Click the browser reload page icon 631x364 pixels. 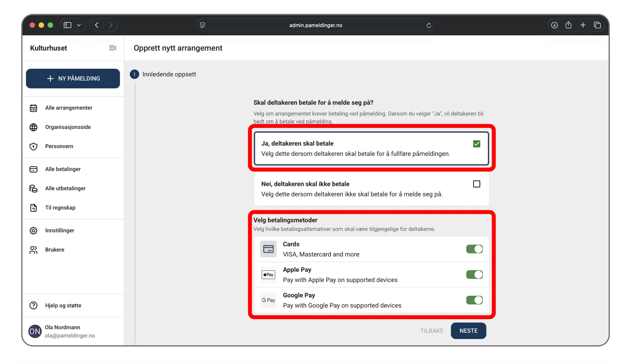[x=429, y=25]
